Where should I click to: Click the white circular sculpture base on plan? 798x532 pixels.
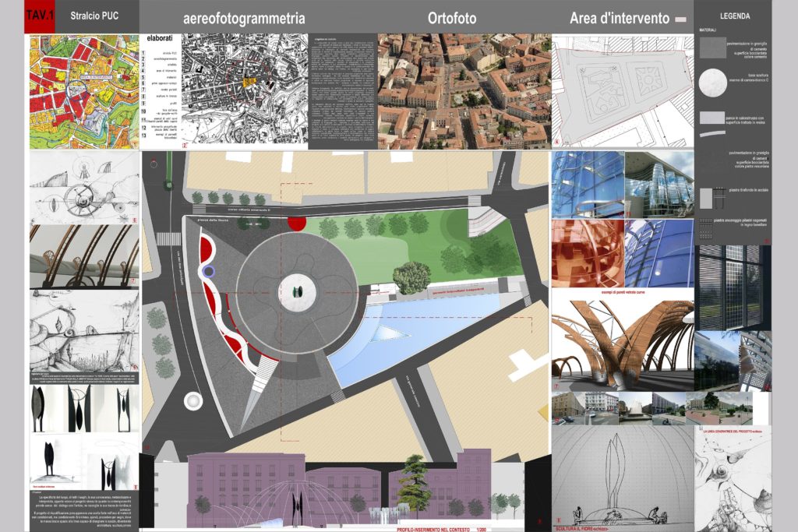[x=298, y=291]
